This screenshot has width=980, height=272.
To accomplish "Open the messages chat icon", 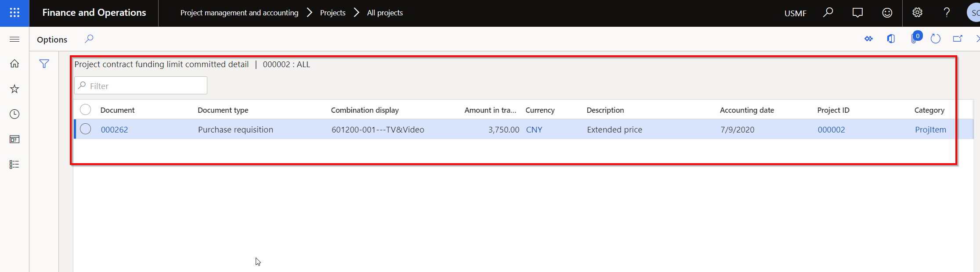I will pos(857,13).
